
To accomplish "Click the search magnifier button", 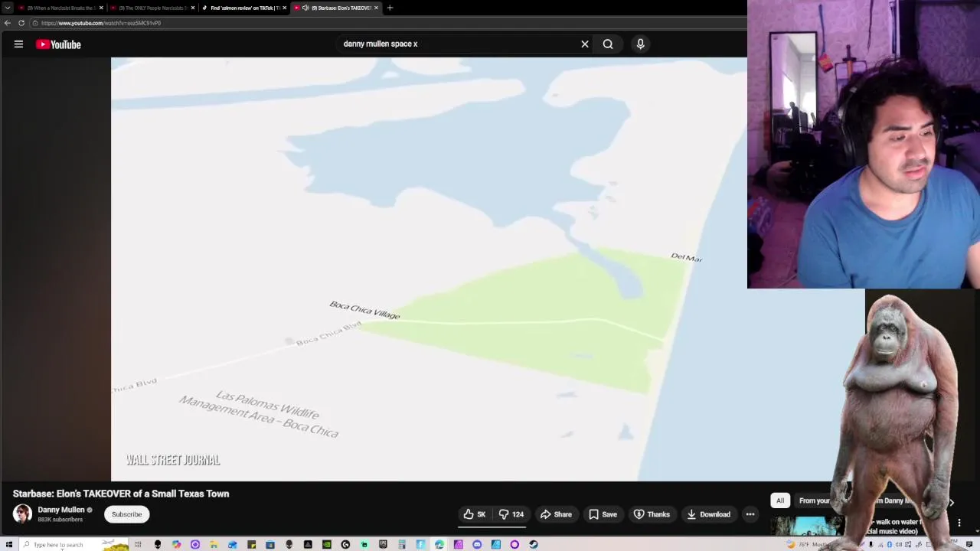I will tap(608, 44).
